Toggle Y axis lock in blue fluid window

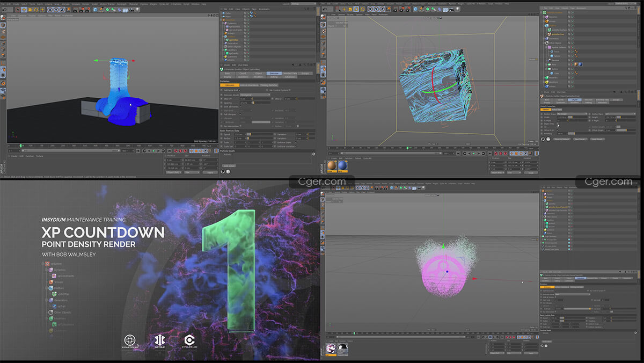coord(56,10)
